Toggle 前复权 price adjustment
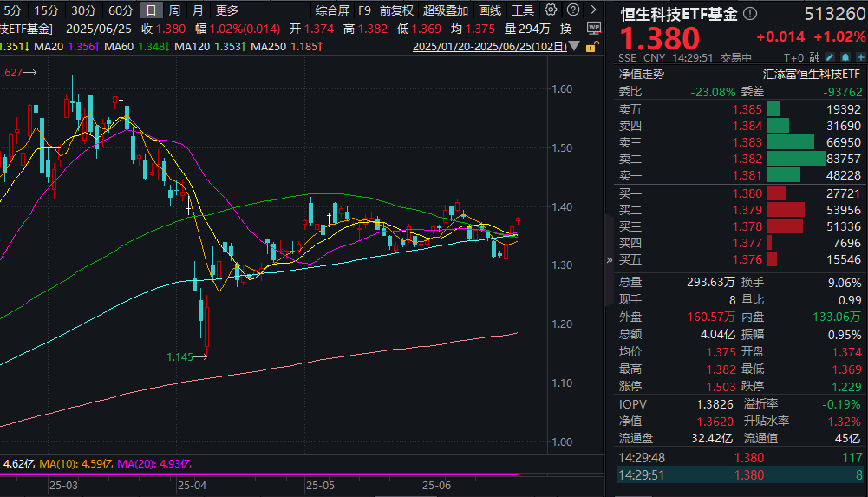This screenshot has width=868, height=497. click(x=396, y=10)
